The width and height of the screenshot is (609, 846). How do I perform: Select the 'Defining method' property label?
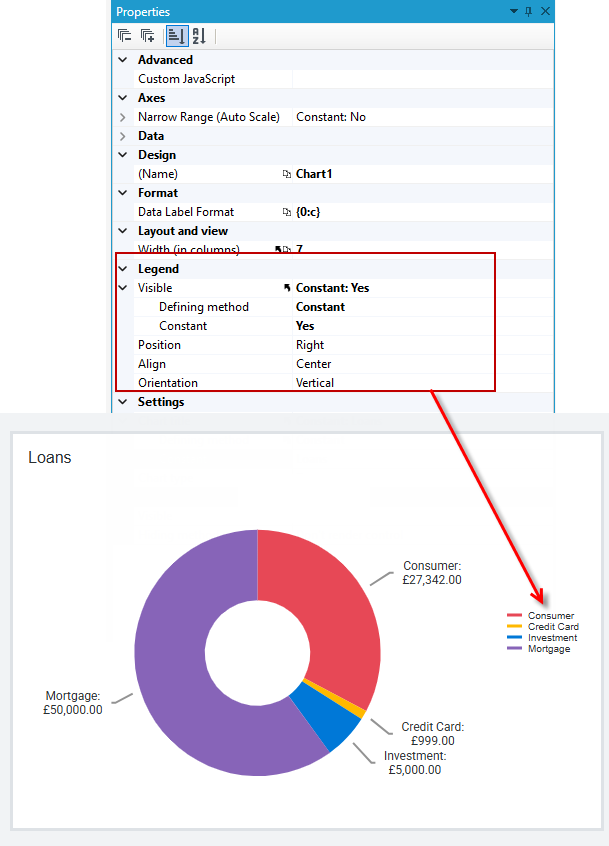pyautogui.click(x=204, y=307)
